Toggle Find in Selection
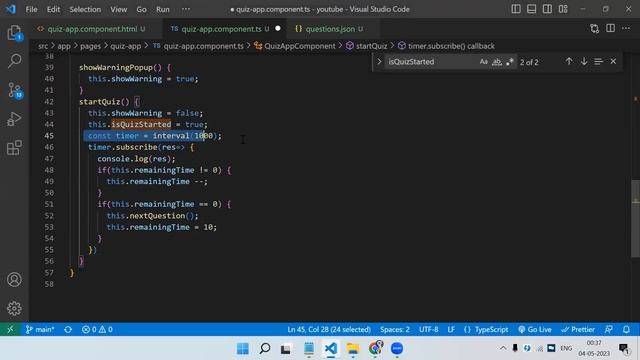 pos(599,62)
